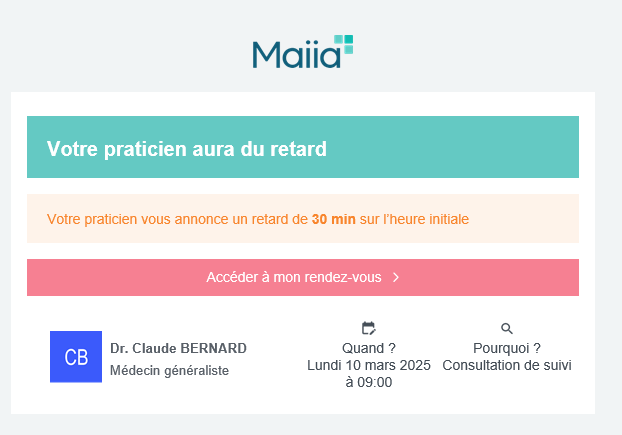Click the "Votre praticien aura du retard" heading
The height and width of the screenshot is (435, 622).
click(x=187, y=150)
